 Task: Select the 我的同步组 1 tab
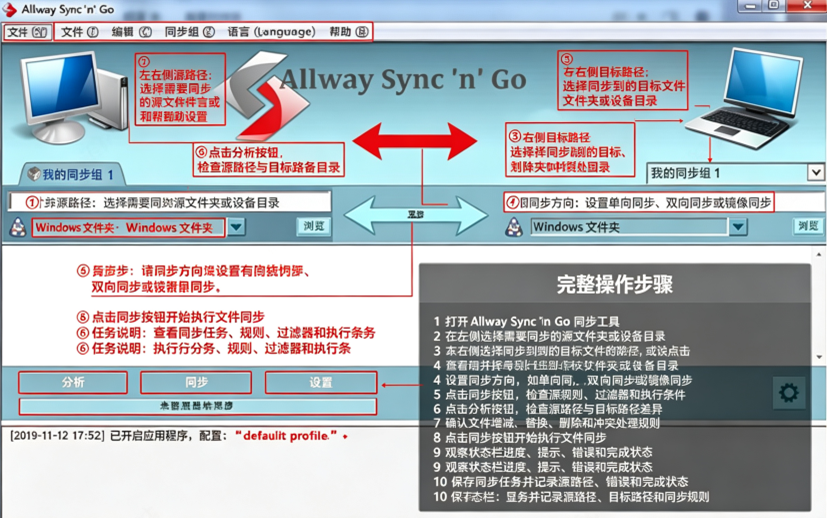coord(72,175)
